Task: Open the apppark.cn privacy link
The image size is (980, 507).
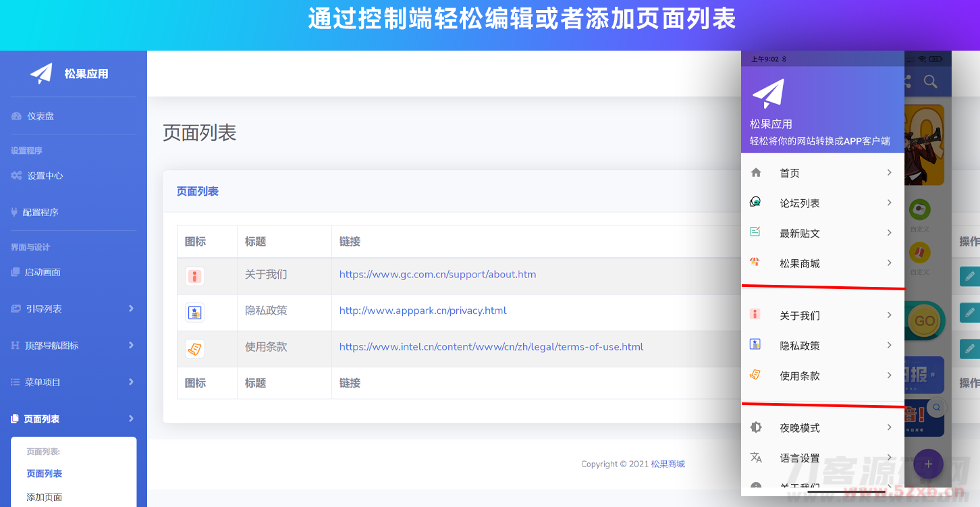Action: click(x=423, y=311)
